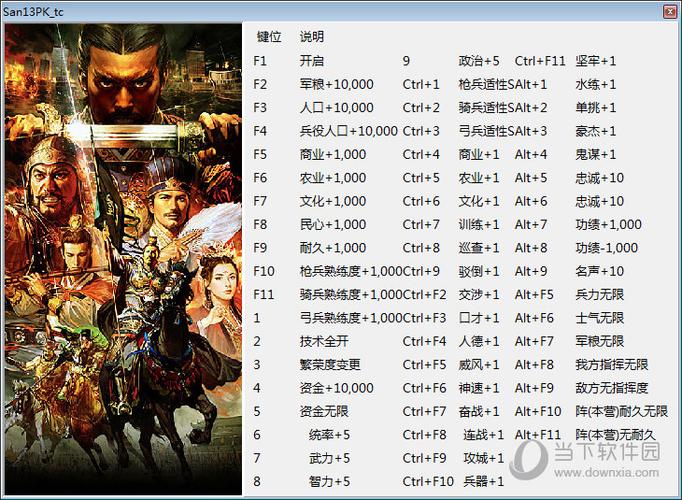Click the 弓兵熟练度+1,000 entry
Viewport: 682px width, 500px height.
click(x=351, y=318)
